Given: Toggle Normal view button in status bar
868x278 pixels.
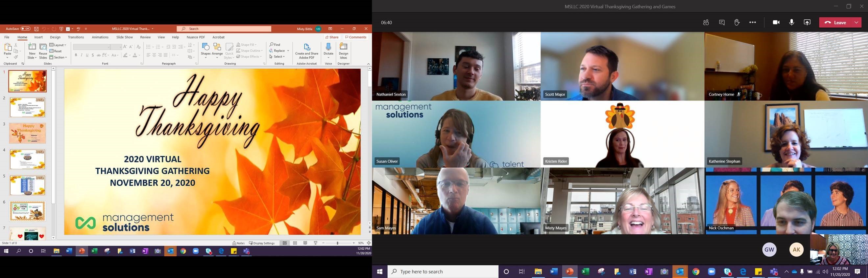Looking at the screenshot, I should click(285, 243).
